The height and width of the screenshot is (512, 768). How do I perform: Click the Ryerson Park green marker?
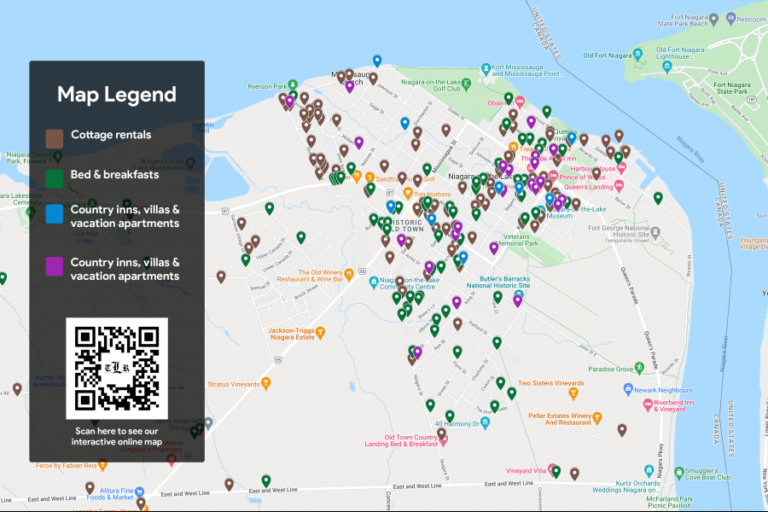point(292,85)
